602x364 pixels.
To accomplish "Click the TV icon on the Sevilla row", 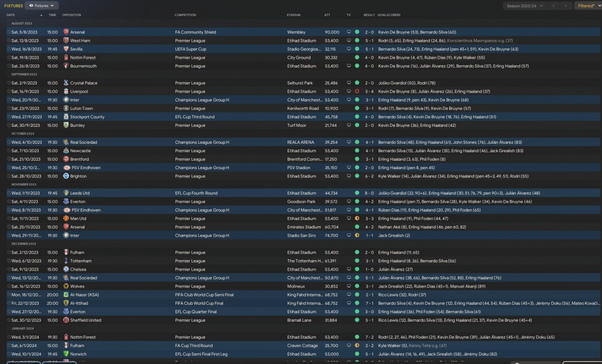I will point(349,49).
